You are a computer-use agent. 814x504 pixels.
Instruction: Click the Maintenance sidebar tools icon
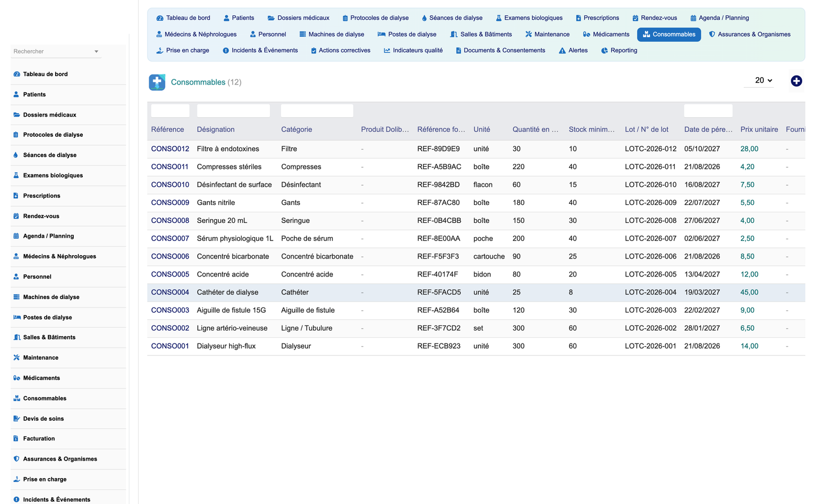[16, 358]
